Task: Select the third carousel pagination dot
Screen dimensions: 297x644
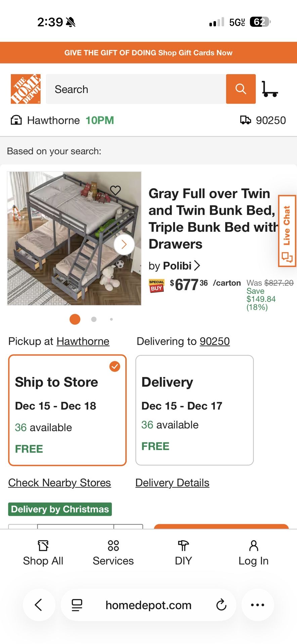Action: [111, 319]
